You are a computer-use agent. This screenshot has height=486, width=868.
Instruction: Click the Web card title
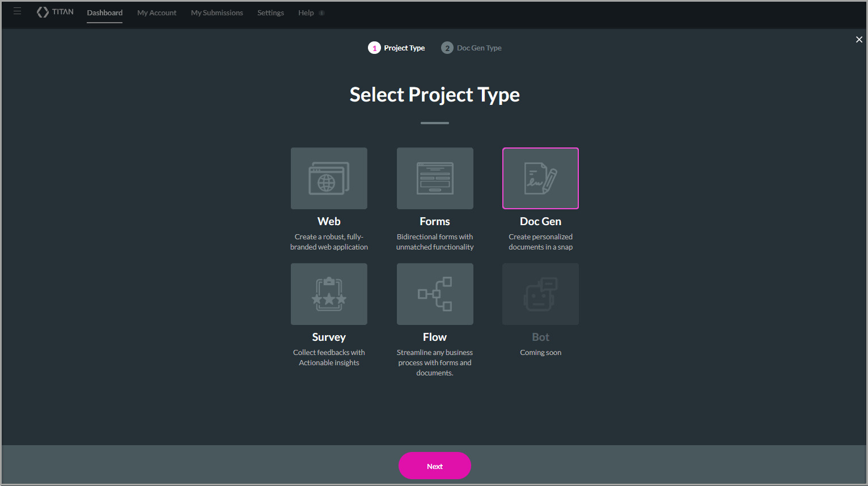click(329, 222)
